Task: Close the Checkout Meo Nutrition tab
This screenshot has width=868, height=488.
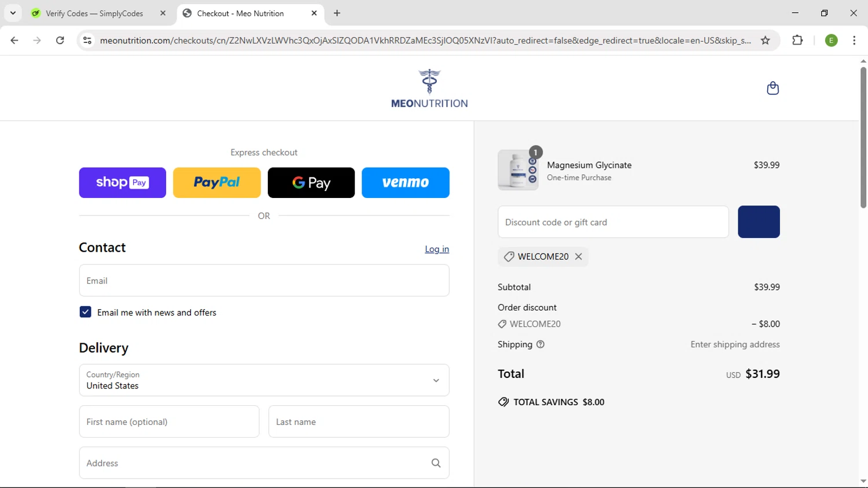Action: click(314, 13)
